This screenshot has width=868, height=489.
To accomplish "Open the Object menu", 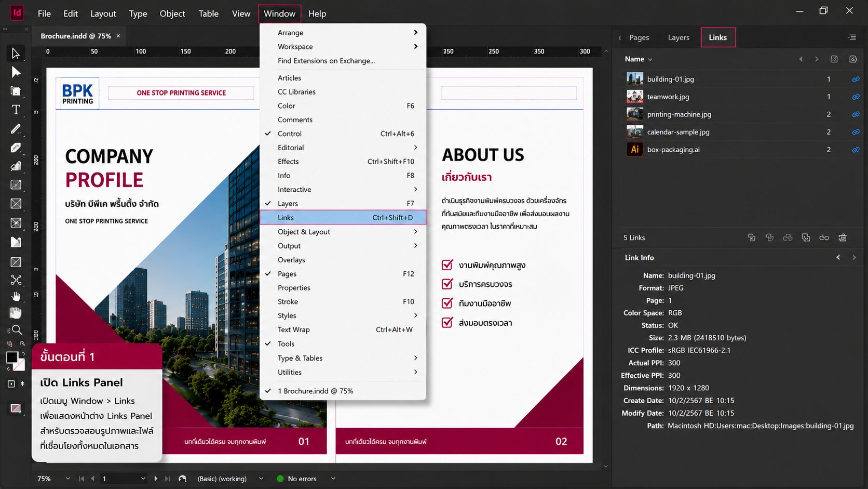I will [x=172, y=14].
